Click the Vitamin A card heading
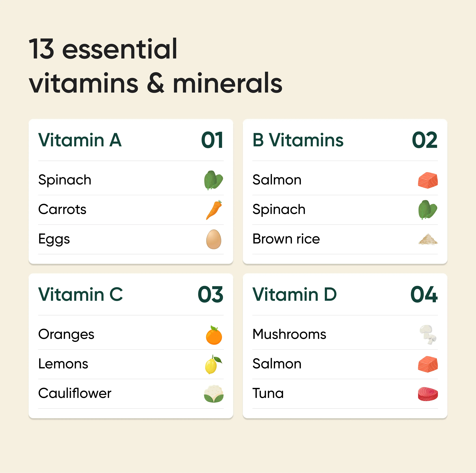This screenshot has width=476, height=473. tap(80, 140)
